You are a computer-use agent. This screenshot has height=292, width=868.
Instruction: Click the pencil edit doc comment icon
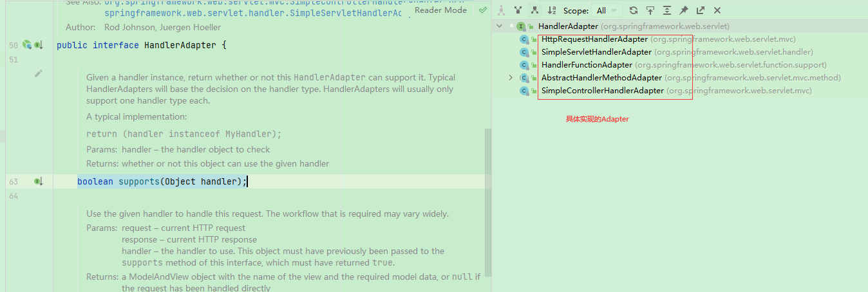tap(39, 73)
